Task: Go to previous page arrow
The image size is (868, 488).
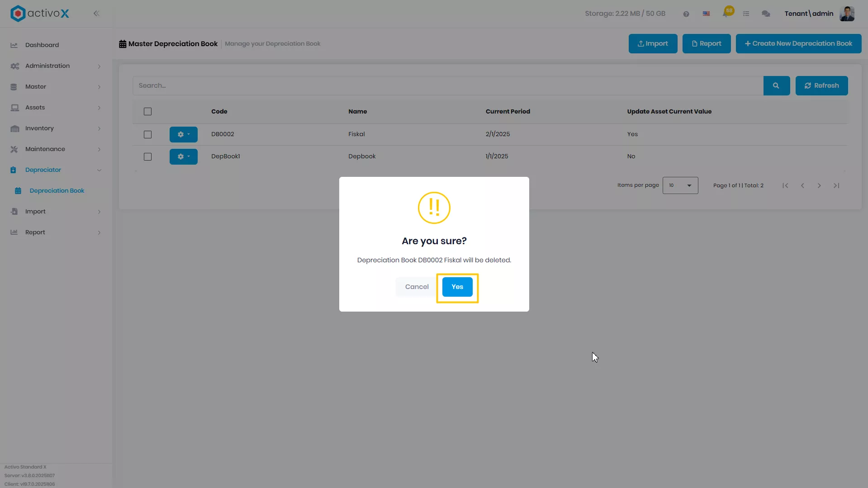Action: point(802,186)
